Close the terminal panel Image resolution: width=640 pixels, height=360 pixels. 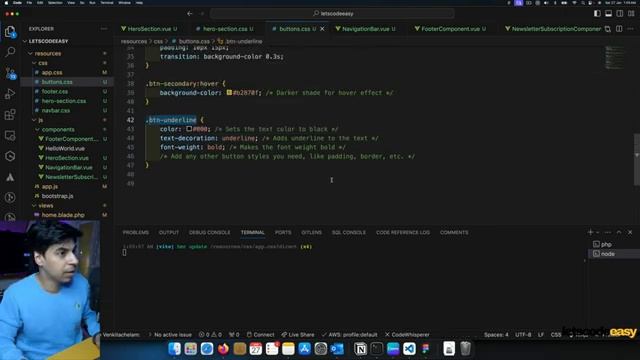[630, 232]
